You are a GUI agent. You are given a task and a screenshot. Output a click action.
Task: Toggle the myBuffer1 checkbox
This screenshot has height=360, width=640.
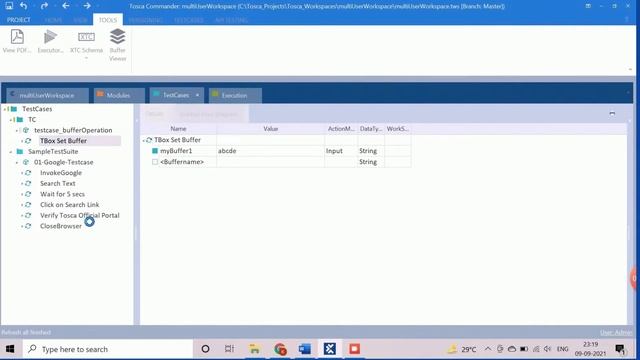[x=155, y=151]
